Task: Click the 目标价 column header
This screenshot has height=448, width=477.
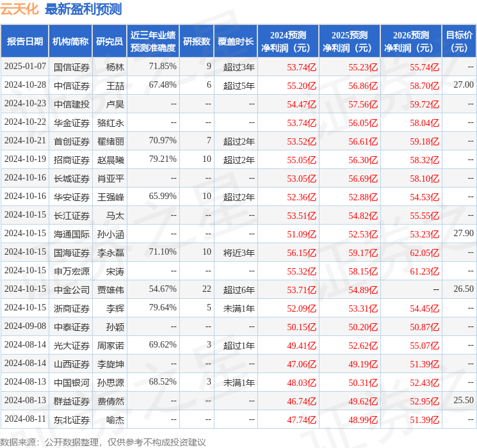Action: pyautogui.click(x=459, y=42)
